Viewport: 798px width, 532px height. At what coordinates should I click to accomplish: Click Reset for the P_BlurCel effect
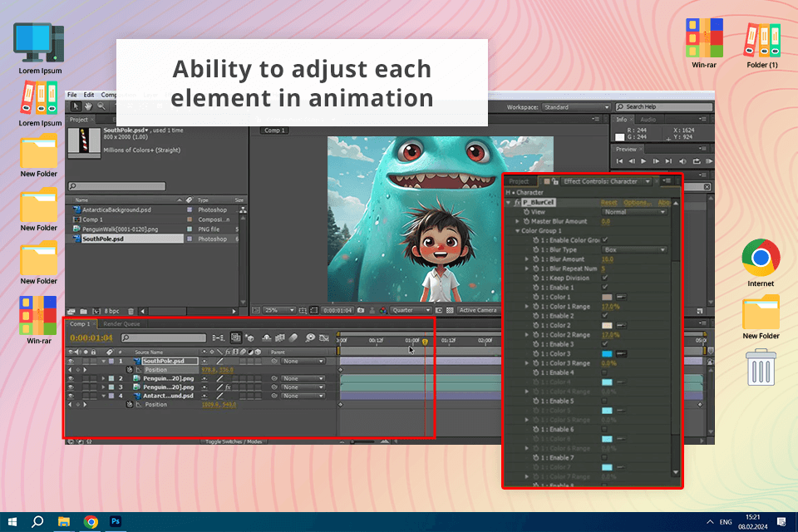pyautogui.click(x=608, y=203)
